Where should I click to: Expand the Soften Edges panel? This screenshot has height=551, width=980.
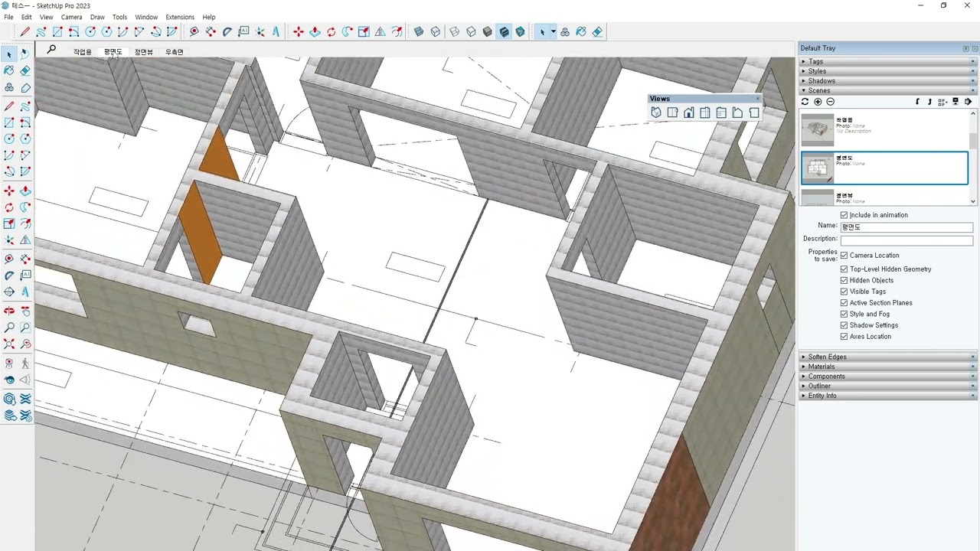pyautogui.click(x=888, y=357)
